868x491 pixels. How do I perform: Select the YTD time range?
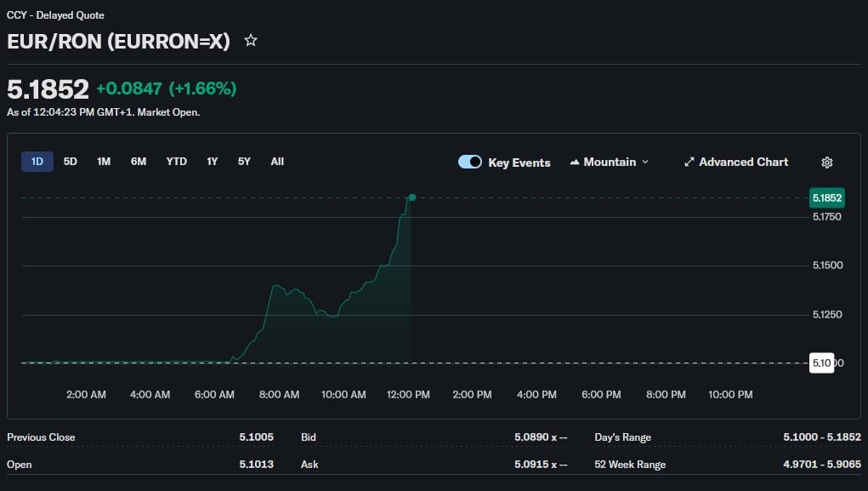tap(177, 162)
